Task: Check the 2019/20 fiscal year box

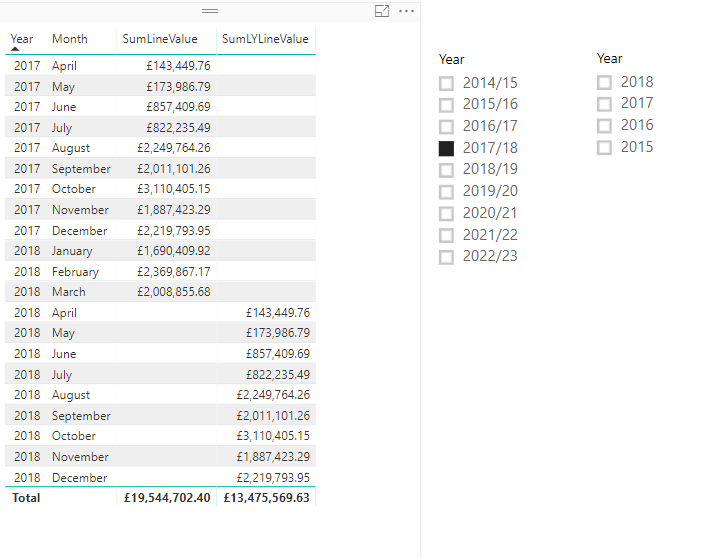Action: [446, 191]
